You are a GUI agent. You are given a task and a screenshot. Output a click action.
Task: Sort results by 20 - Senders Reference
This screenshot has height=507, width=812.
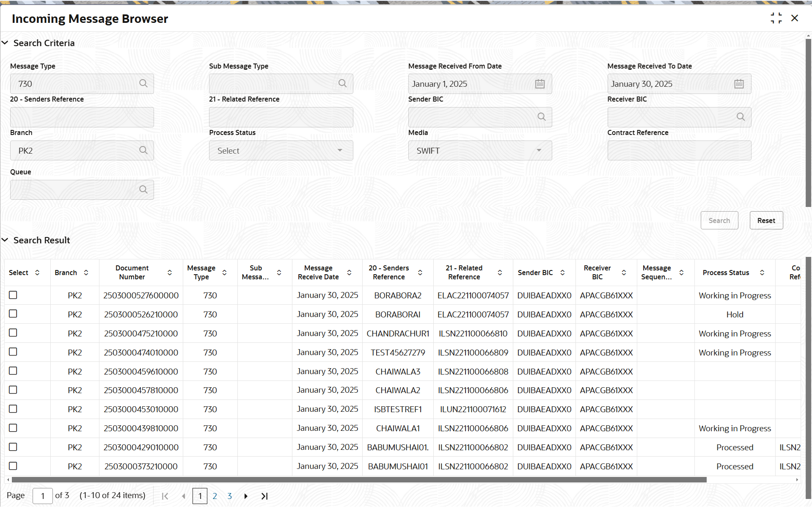pos(420,273)
